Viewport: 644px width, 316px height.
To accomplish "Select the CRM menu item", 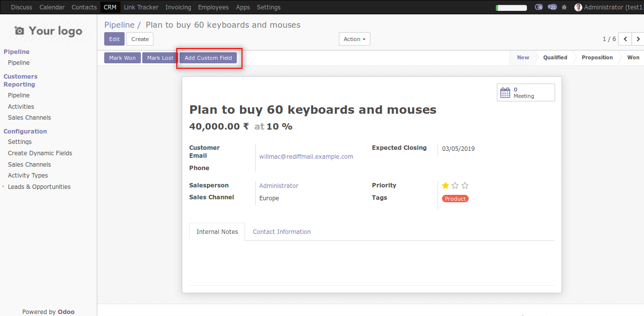I will [110, 7].
